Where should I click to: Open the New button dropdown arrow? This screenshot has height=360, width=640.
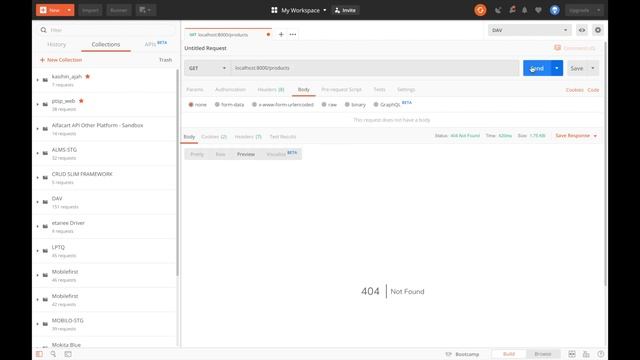[69, 10]
